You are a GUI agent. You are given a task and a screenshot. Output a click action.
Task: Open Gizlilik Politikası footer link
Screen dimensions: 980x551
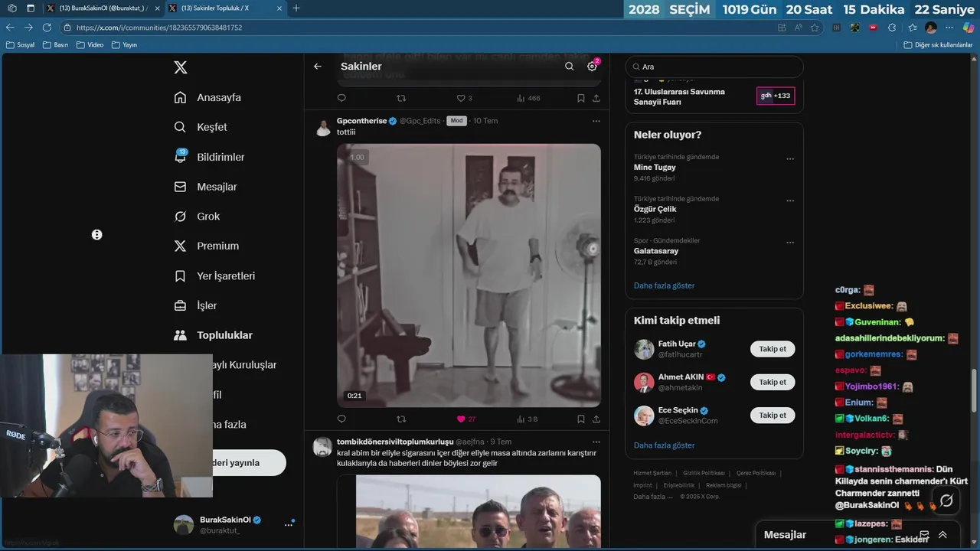point(704,473)
